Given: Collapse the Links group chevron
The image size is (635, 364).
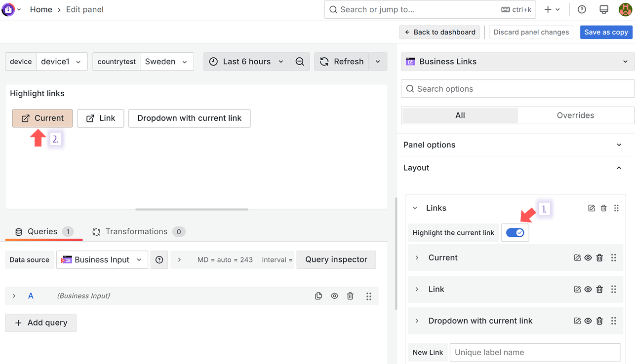Looking at the screenshot, I should point(415,208).
